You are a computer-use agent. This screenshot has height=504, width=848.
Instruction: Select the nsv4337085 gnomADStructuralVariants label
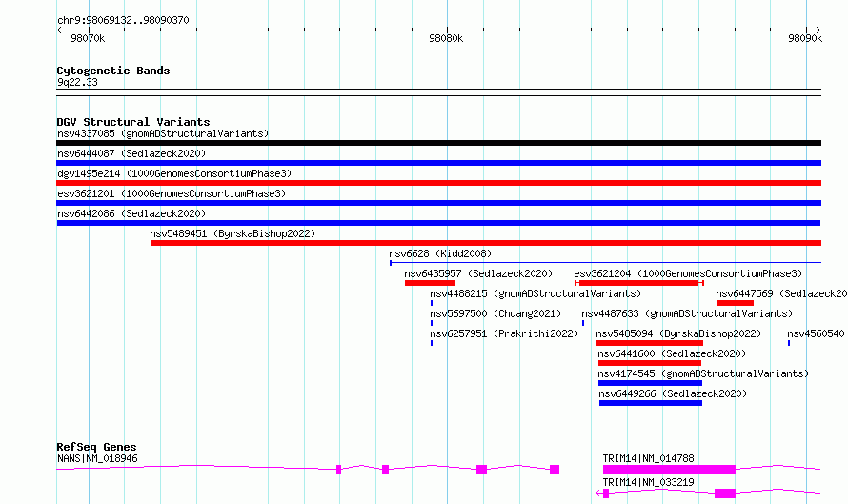(163, 133)
